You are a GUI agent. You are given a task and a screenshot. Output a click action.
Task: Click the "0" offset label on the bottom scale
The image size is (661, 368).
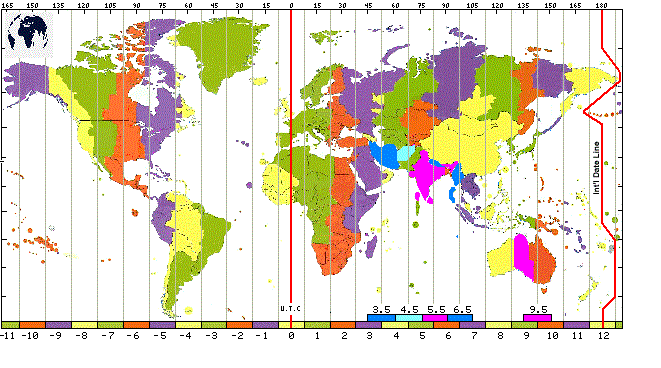coord(291,336)
